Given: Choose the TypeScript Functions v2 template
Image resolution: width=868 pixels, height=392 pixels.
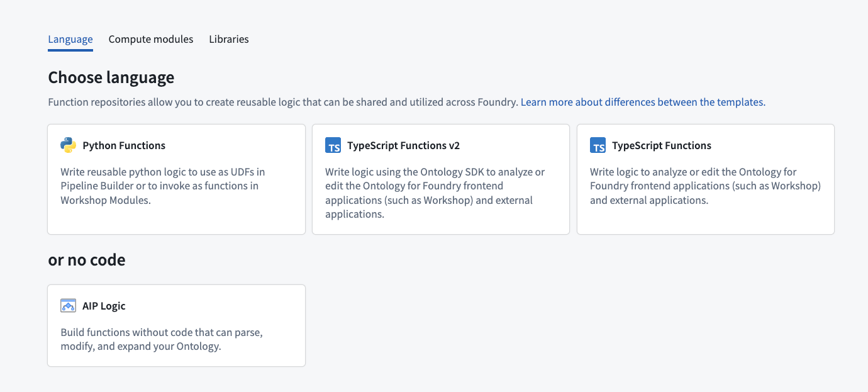Looking at the screenshot, I should (440, 179).
